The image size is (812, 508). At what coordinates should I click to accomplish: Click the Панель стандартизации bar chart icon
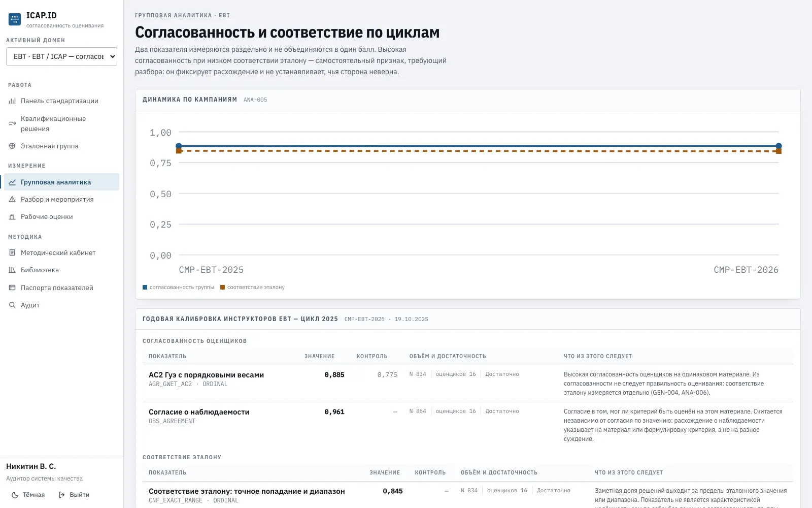[12, 101]
